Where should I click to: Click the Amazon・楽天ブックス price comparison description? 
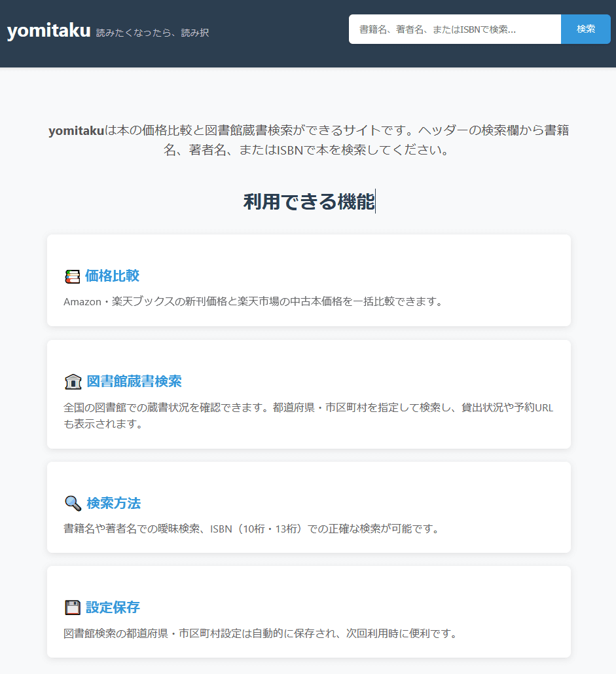pyautogui.click(x=254, y=302)
